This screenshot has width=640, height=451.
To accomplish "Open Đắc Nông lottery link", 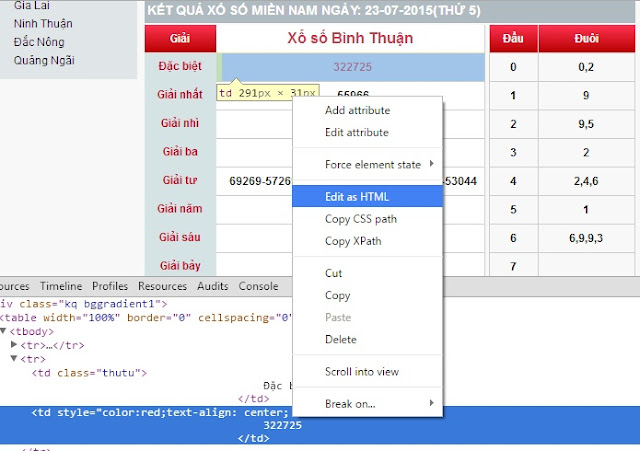I will pos(39,42).
